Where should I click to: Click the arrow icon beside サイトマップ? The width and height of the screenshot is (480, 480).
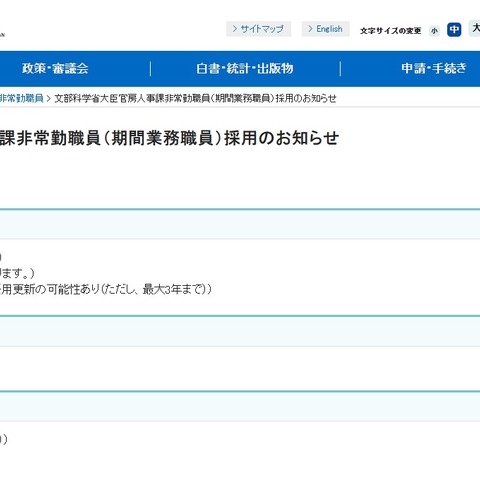pyautogui.click(x=235, y=29)
